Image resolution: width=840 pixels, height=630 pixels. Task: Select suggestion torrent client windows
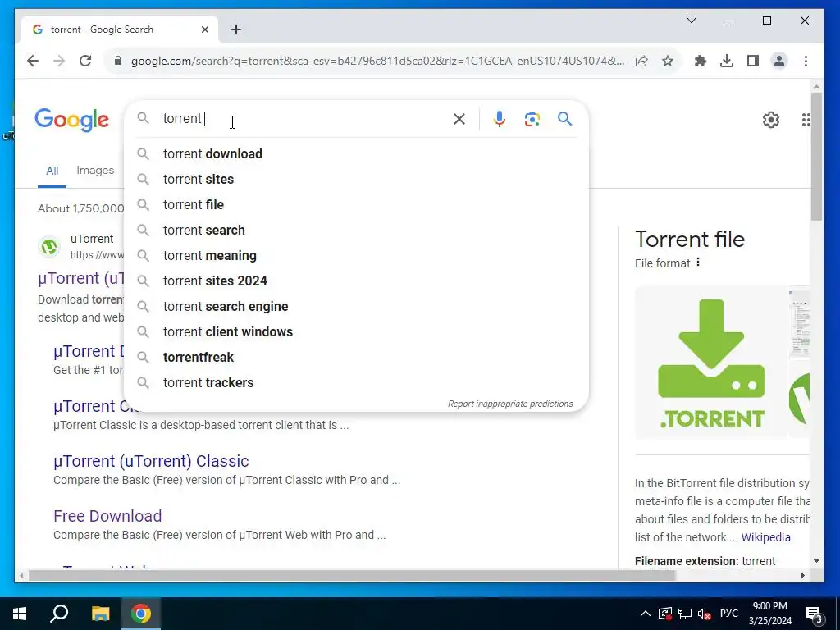pyautogui.click(x=356, y=331)
